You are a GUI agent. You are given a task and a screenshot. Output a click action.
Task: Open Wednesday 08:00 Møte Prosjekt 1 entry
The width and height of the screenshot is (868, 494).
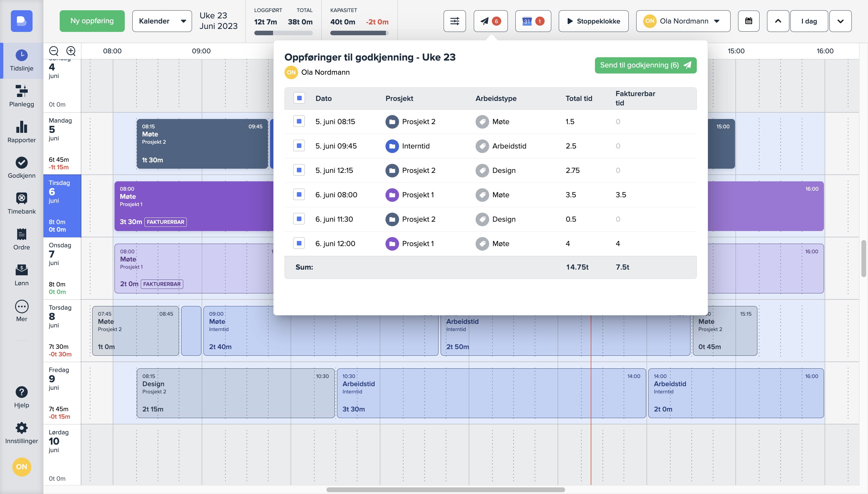(x=194, y=268)
